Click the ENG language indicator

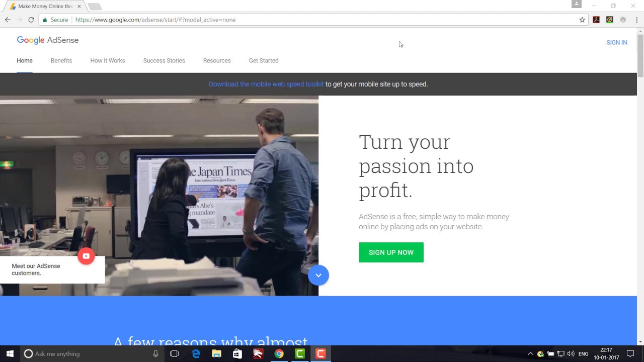point(584,354)
